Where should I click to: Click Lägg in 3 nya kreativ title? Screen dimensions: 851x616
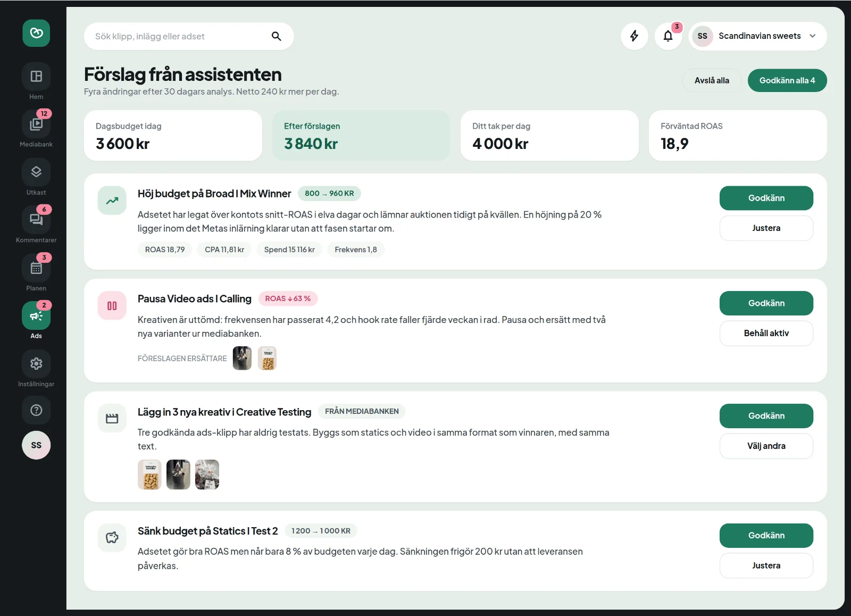pyautogui.click(x=224, y=412)
